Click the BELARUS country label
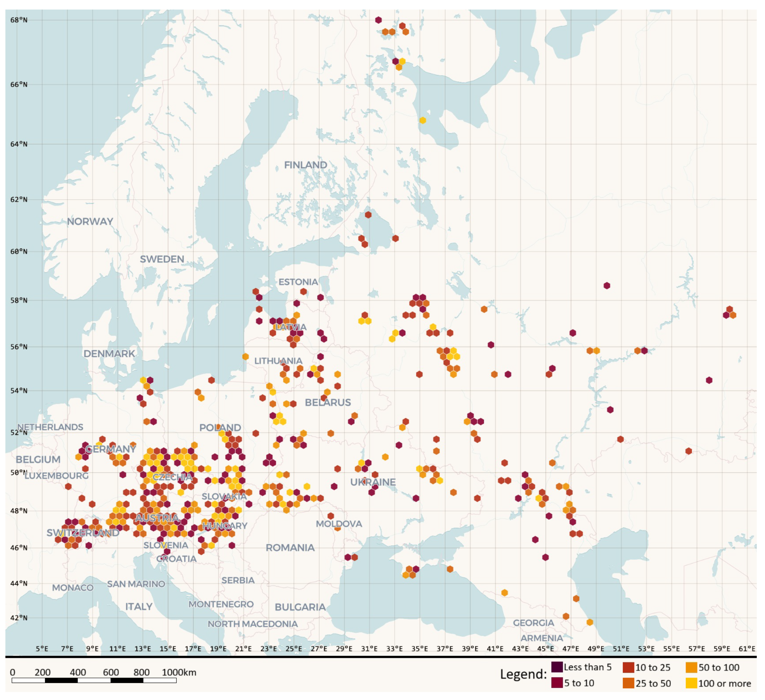The width and height of the screenshot is (765, 700). click(328, 403)
